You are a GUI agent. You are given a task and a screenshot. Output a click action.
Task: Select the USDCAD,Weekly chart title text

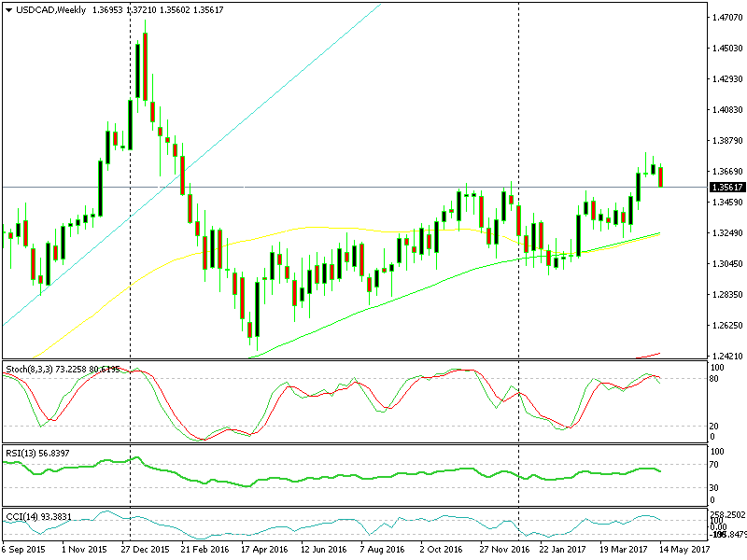coord(51,10)
